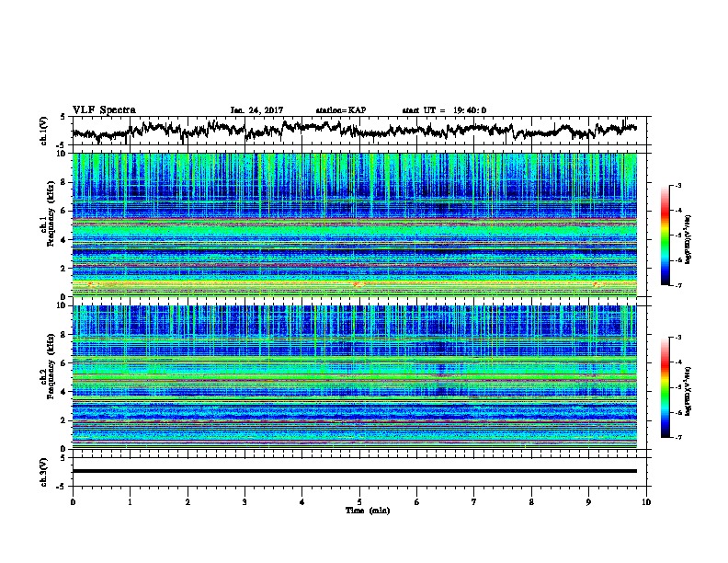Click time axis tick label "5"

359,502
